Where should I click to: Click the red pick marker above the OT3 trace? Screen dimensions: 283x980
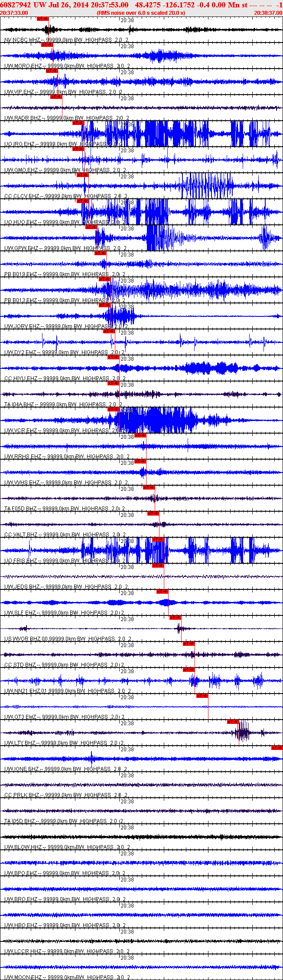coord(202,696)
